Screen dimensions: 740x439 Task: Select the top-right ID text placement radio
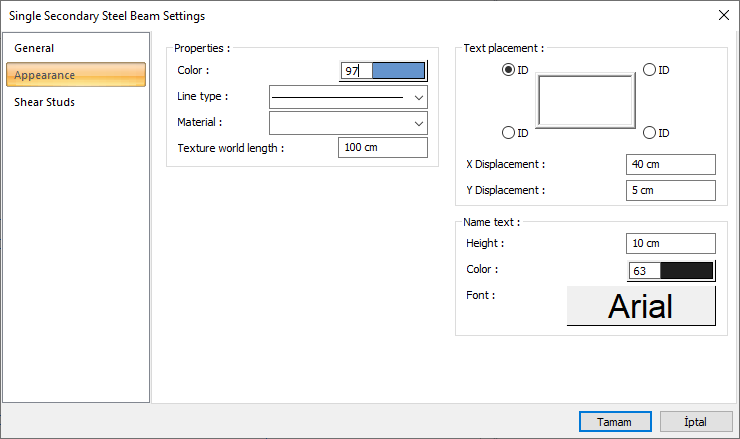click(649, 70)
